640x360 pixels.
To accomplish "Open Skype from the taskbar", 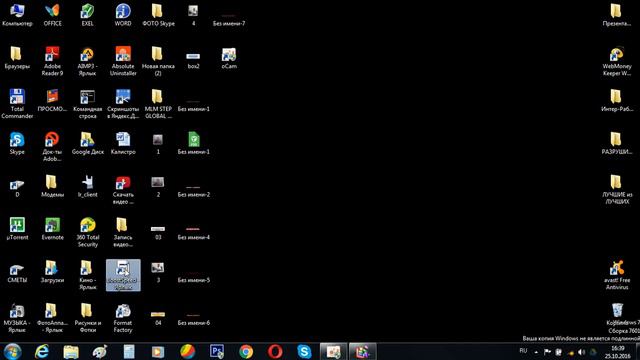I will 304,351.
